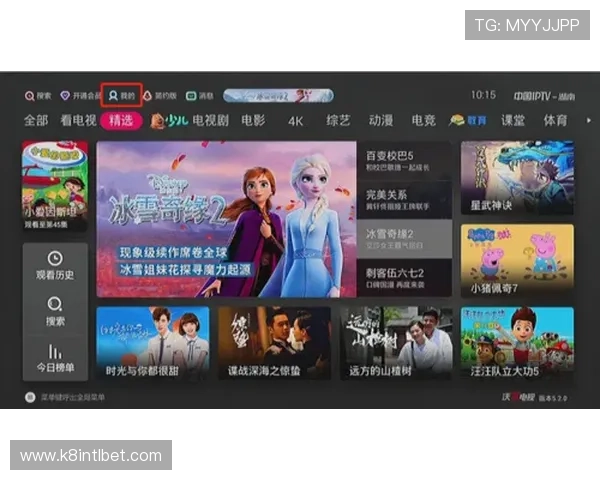The image size is (600, 480).
Task: Select 百变校巴5 in featured list
Action: [x=404, y=161]
